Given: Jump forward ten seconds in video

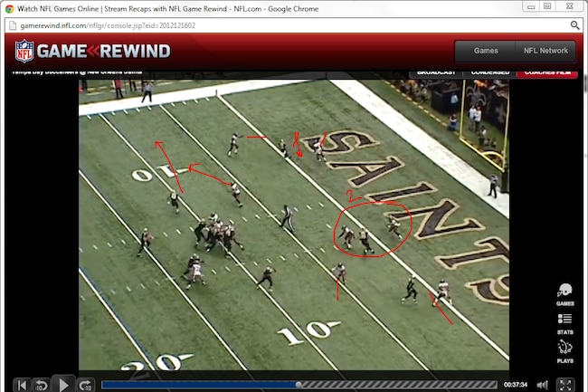Looking at the screenshot, I should [x=86, y=385].
